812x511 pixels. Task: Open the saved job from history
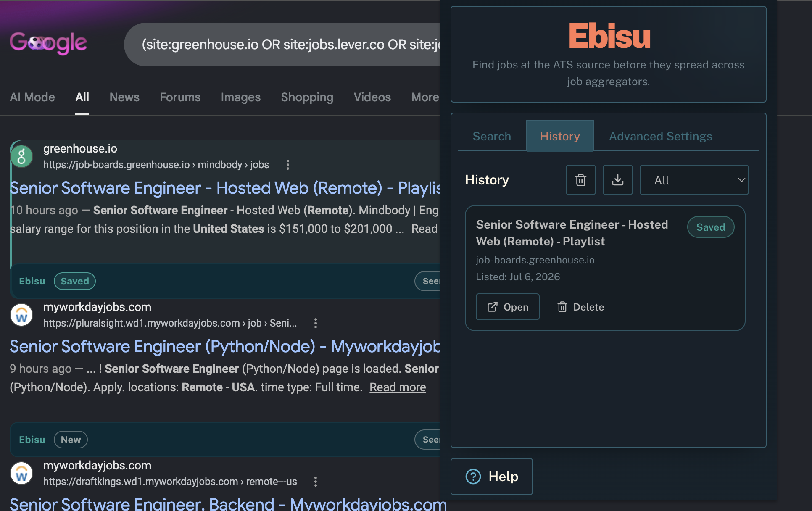click(508, 307)
